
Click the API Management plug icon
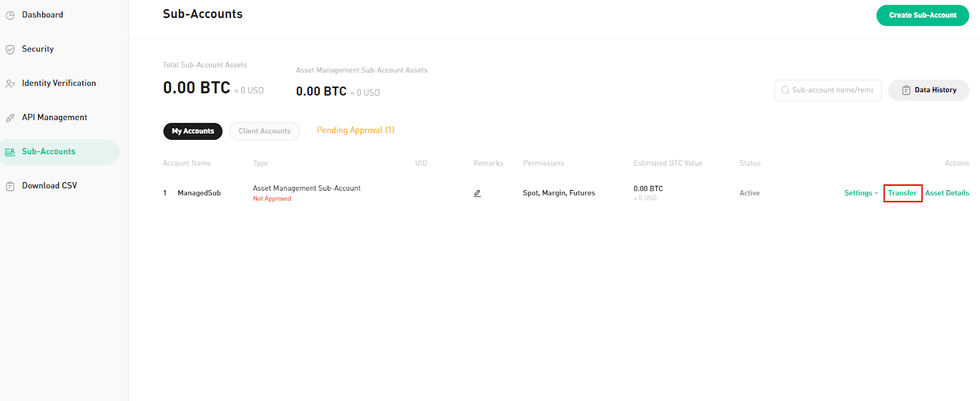[10, 118]
